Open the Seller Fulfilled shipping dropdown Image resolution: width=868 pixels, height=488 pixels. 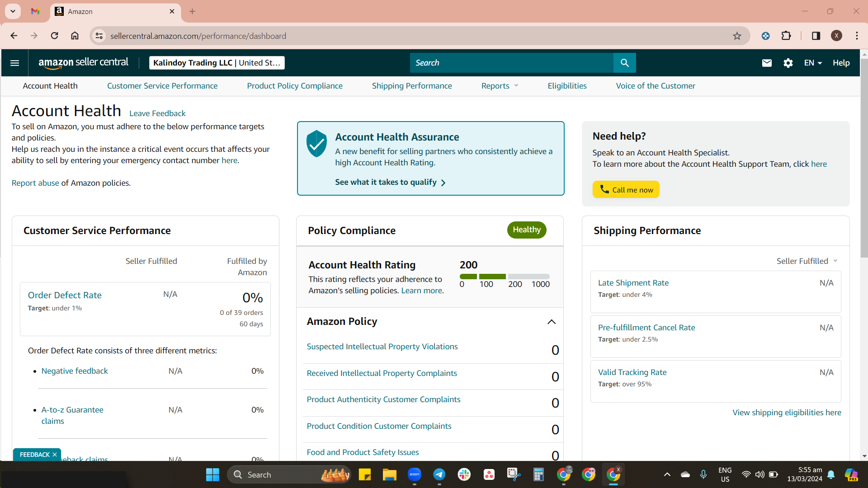tap(807, 261)
